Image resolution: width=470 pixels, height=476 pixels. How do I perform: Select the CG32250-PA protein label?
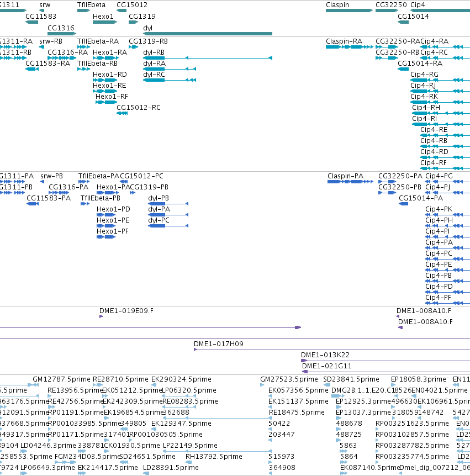400,176
